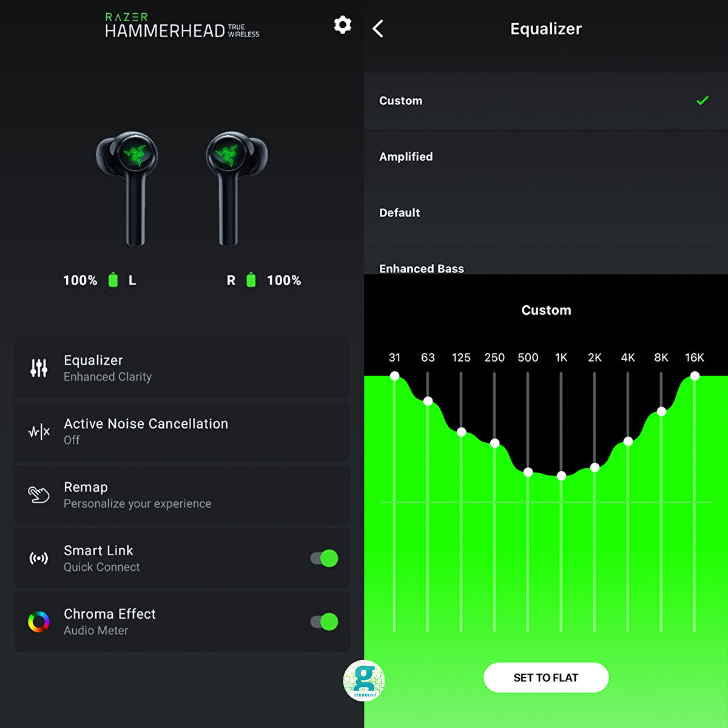Tap the 16K frequency label
The image size is (728, 728).
click(694, 358)
